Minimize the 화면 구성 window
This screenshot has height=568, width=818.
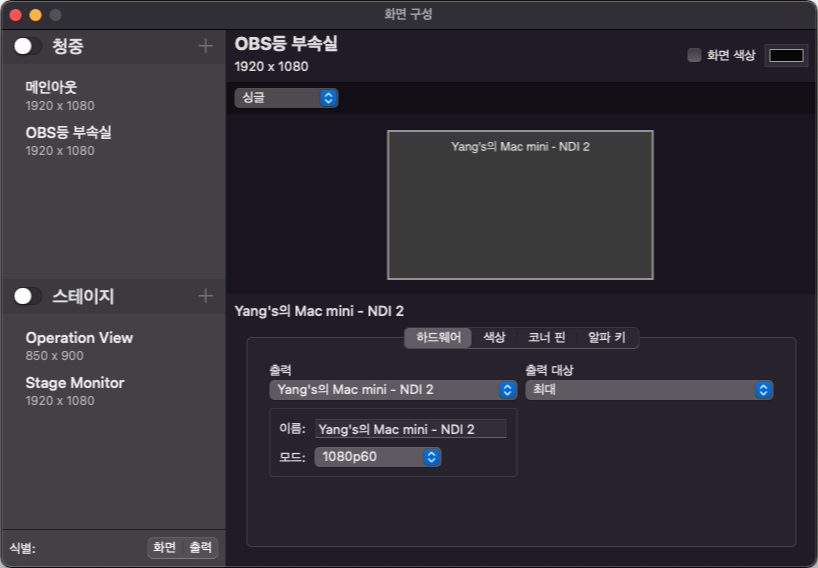[x=35, y=15]
